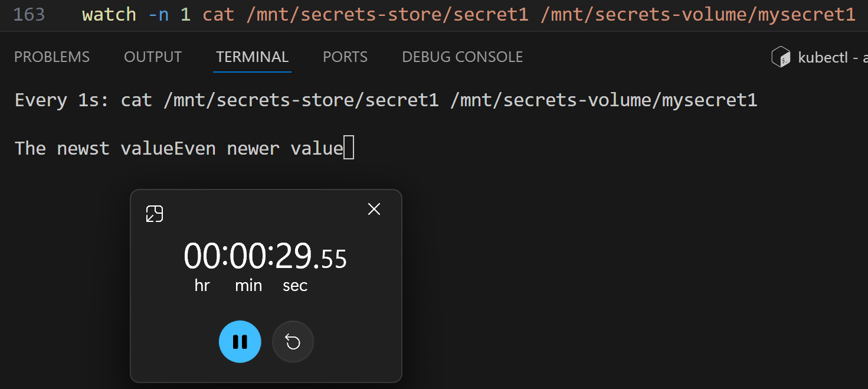The image size is (868, 389).
Task: Click the kubectl terminal shell icon
Action: click(x=781, y=57)
